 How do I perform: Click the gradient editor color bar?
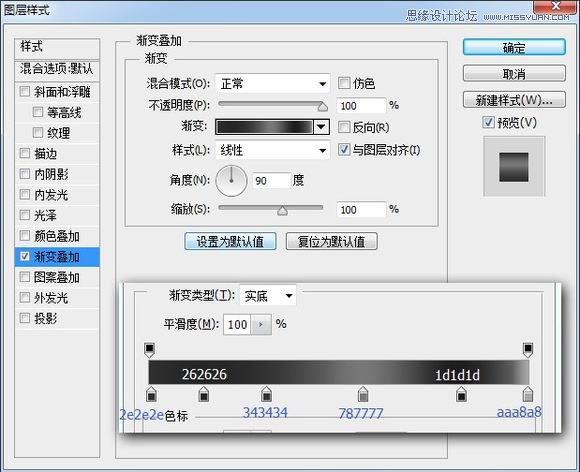pos(338,372)
